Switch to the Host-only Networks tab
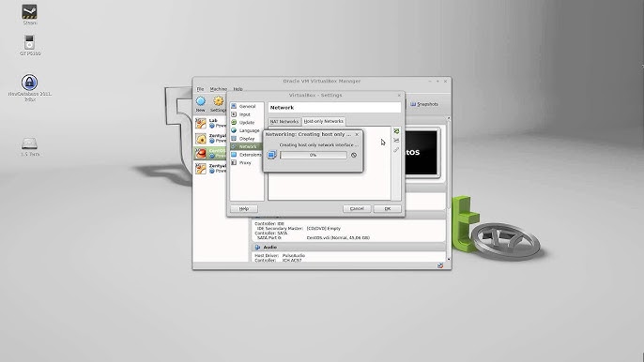The height and width of the screenshot is (362, 644). pos(323,122)
